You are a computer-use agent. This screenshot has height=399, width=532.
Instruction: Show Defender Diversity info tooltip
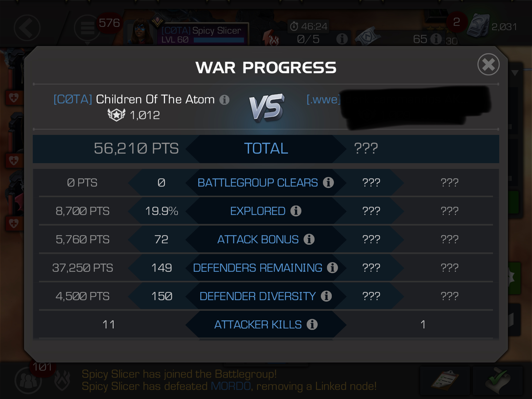click(326, 296)
